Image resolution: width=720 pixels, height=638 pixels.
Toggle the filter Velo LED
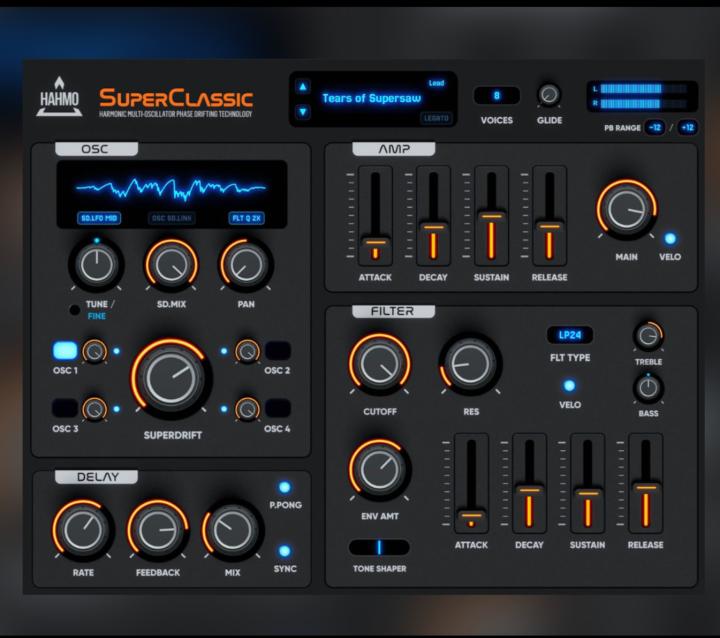coord(569,385)
